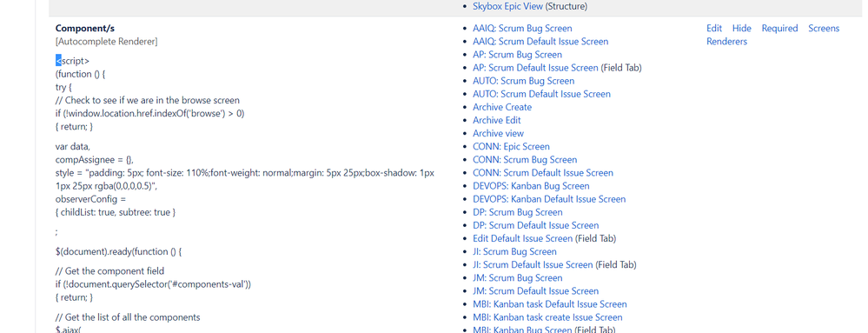
Task: Click the style padding definition line
Action: [245, 179]
